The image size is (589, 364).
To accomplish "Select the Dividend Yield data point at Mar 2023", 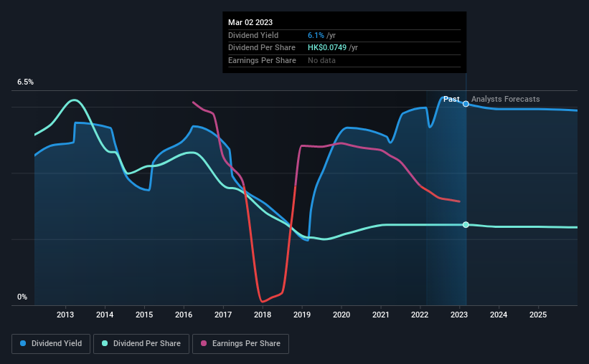I will click(x=466, y=104).
